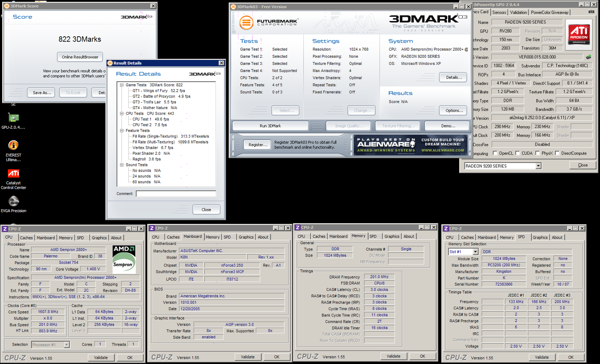
Task: Select GT3 - Troll's Lair result row
Action: [x=154, y=102]
